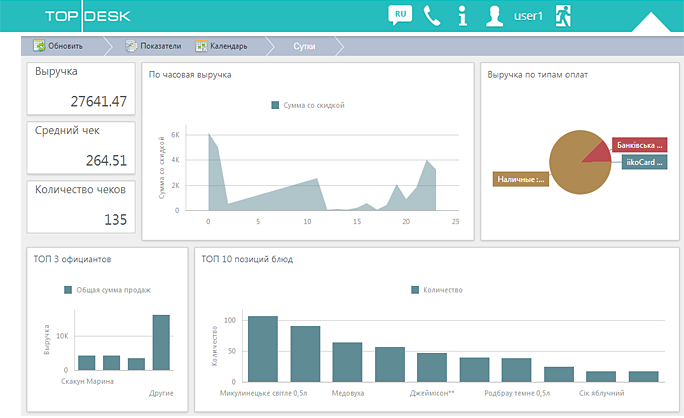
Task: Click the Другие axis label
Action: [x=161, y=393]
